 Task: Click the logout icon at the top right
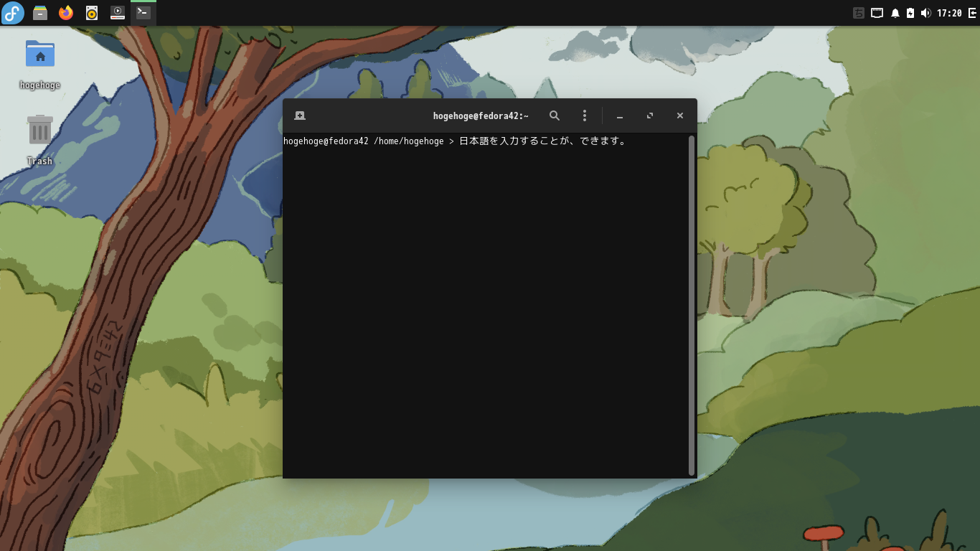973,12
